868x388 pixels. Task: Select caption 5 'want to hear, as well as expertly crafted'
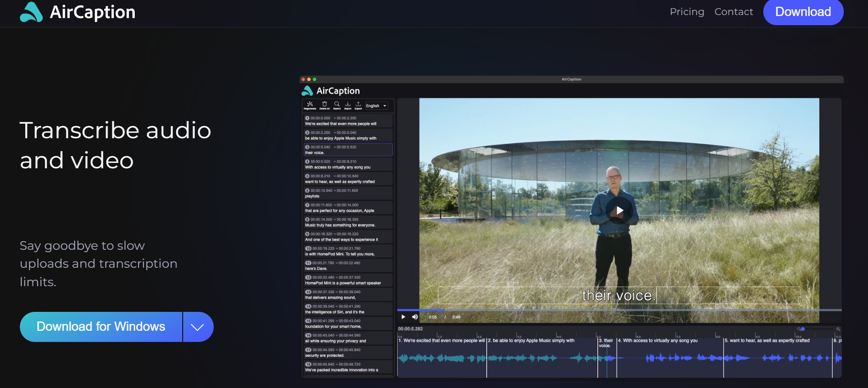coord(348,179)
